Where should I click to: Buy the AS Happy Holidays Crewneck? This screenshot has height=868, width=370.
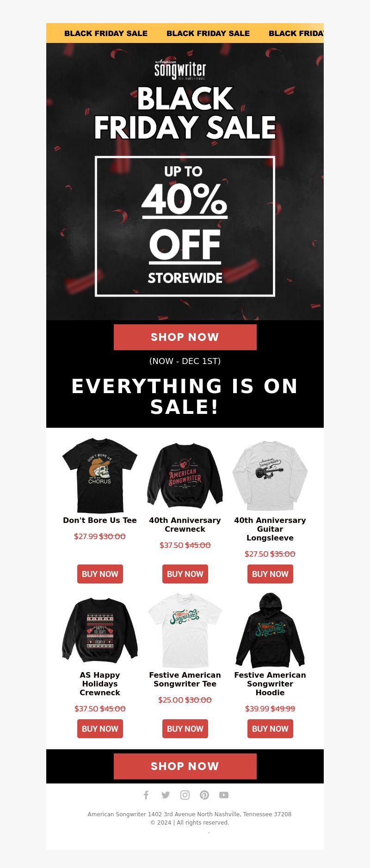[x=100, y=729]
